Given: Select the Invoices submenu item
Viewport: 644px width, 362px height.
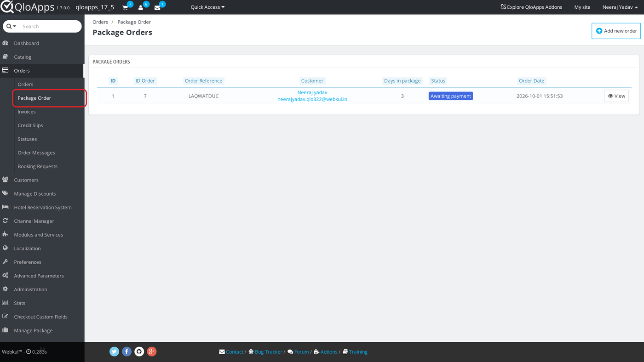Looking at the screenshot, I should coord(27,112).
